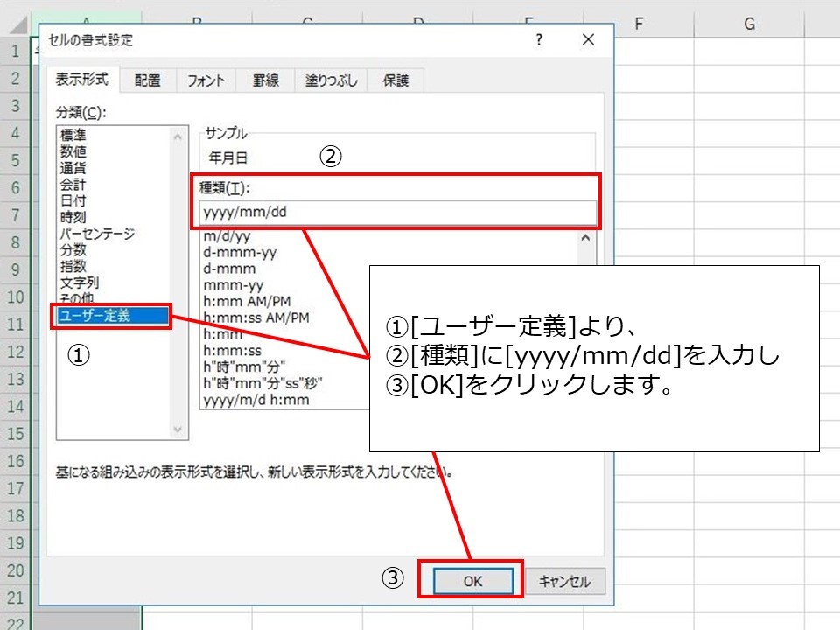Click the 種類 format input field

coord(398,213)
